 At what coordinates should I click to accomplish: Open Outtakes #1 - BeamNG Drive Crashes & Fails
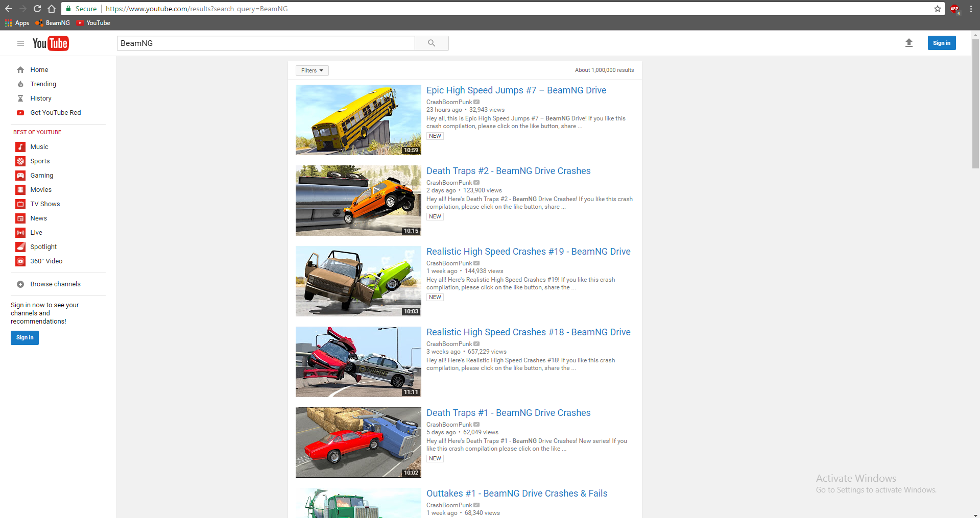(x=517, y=494)
